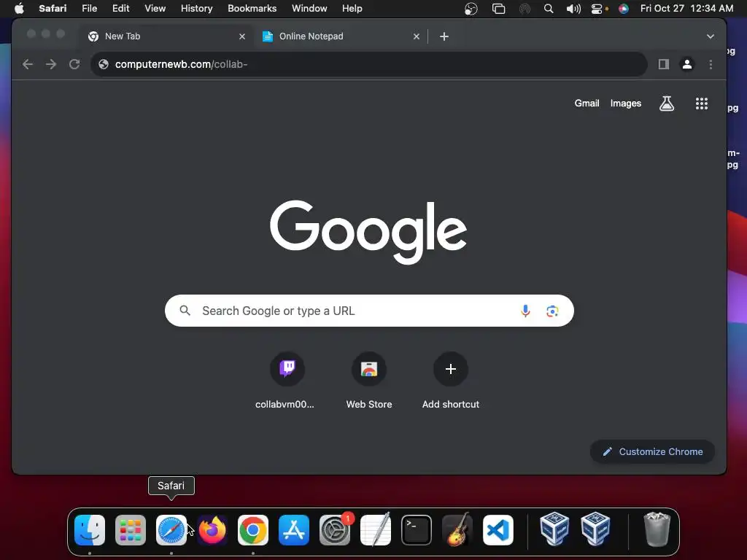This screenshot has height=560, width=747.
Task: View site information globe icon in the address bar
Action: click(104, 64)
